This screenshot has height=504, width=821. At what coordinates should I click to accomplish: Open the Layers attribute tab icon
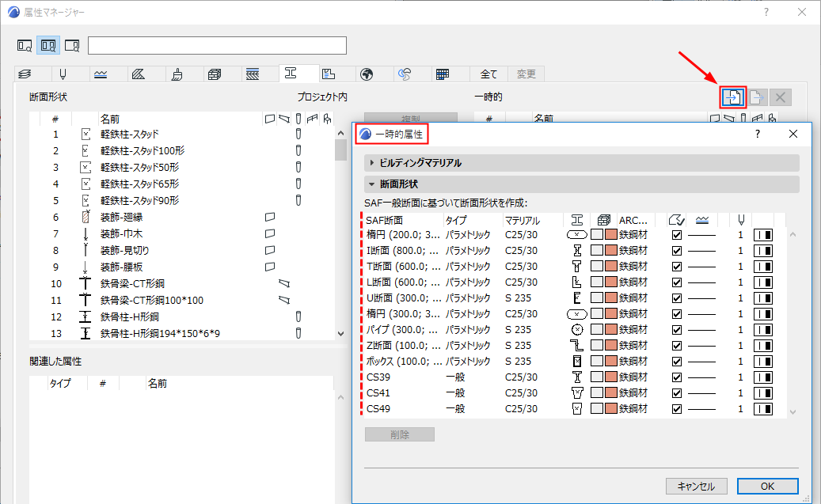[25, 74]
